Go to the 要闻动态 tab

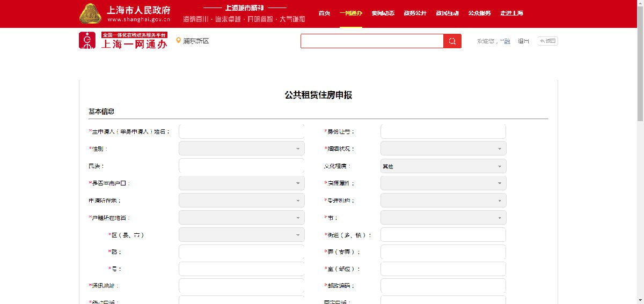coord(383,13)
